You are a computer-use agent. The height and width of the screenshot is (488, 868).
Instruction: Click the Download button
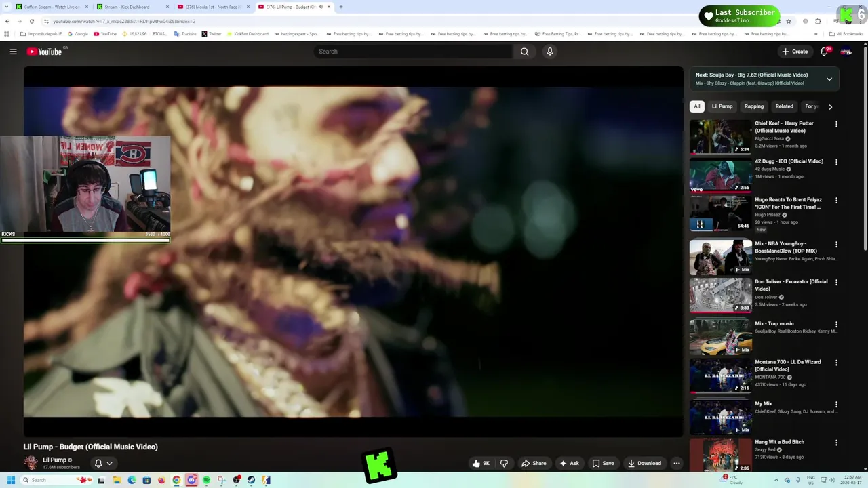coord(644,464)
